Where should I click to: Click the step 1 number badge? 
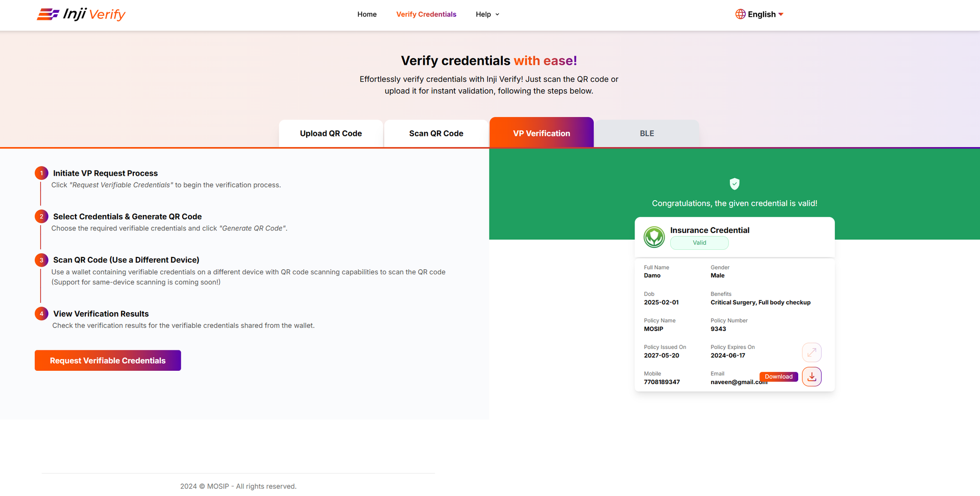(41, 173)
